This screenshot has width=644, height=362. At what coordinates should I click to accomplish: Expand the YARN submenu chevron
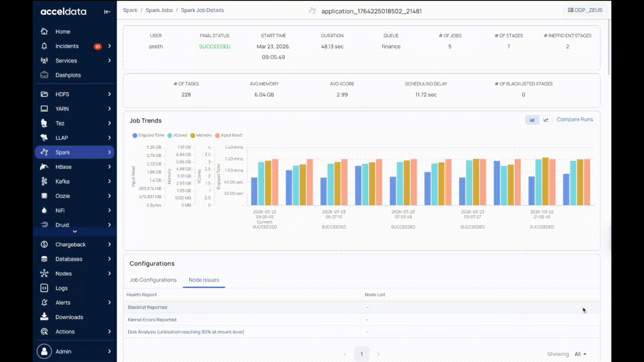(109, 109)
